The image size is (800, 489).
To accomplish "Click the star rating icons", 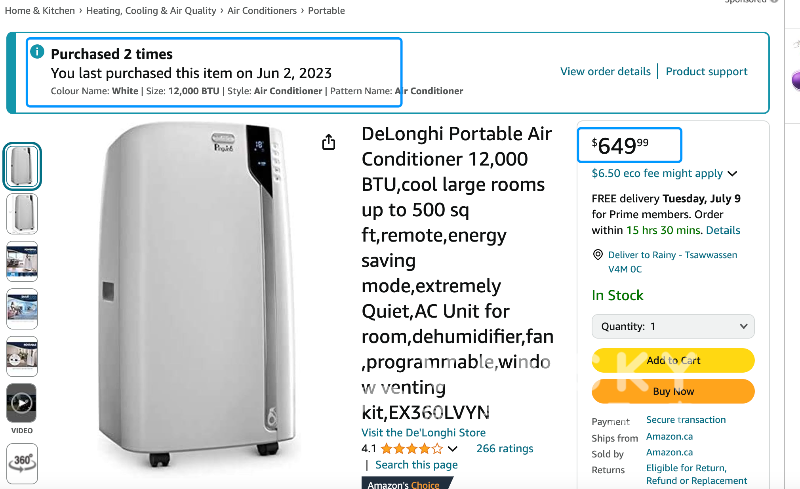I will [x=412, y=449].
